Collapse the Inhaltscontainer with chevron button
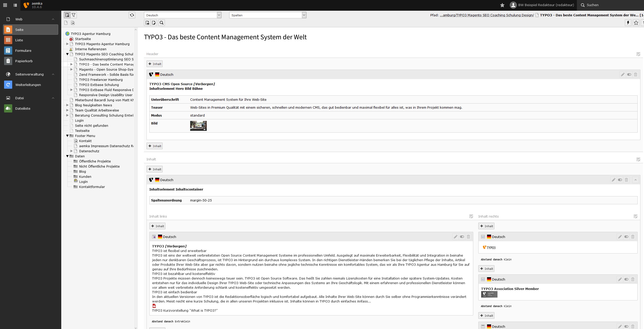Viewport: 644px width, 329px height. [x=636, y=180]
